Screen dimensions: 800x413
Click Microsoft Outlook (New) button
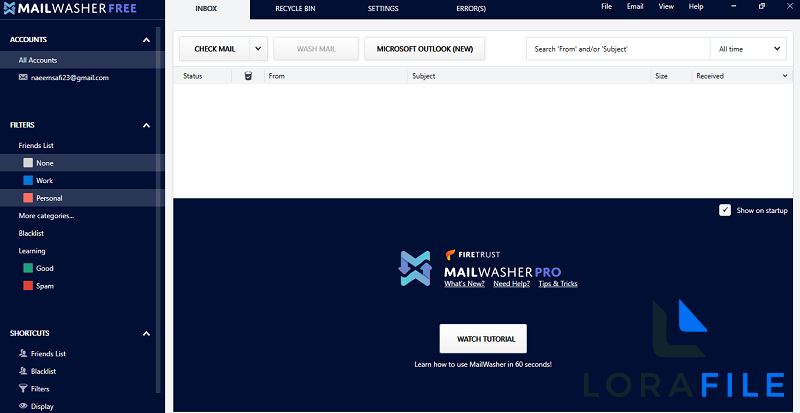click(424, 49)
